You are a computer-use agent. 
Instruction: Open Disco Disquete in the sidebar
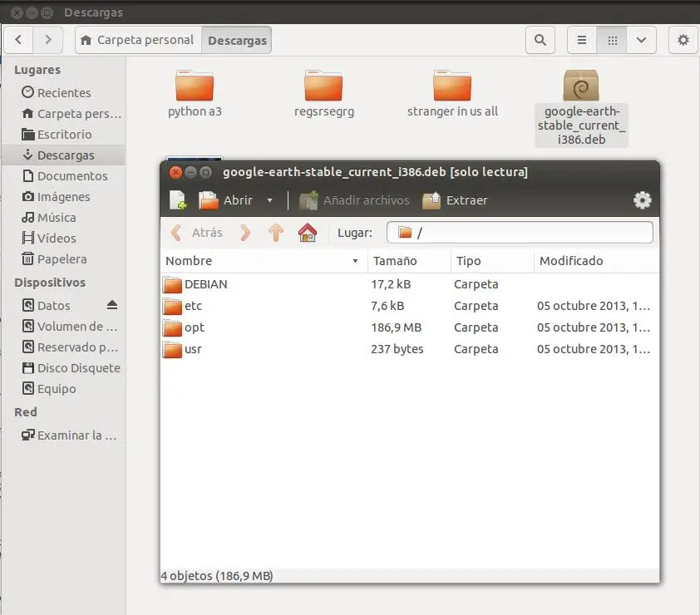coord(64,368)
